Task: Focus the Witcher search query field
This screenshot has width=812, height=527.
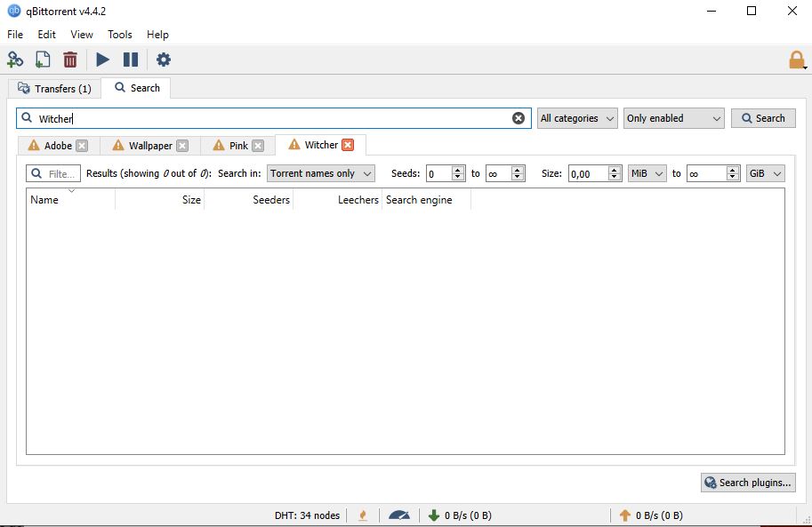Action: pos(273,118)
